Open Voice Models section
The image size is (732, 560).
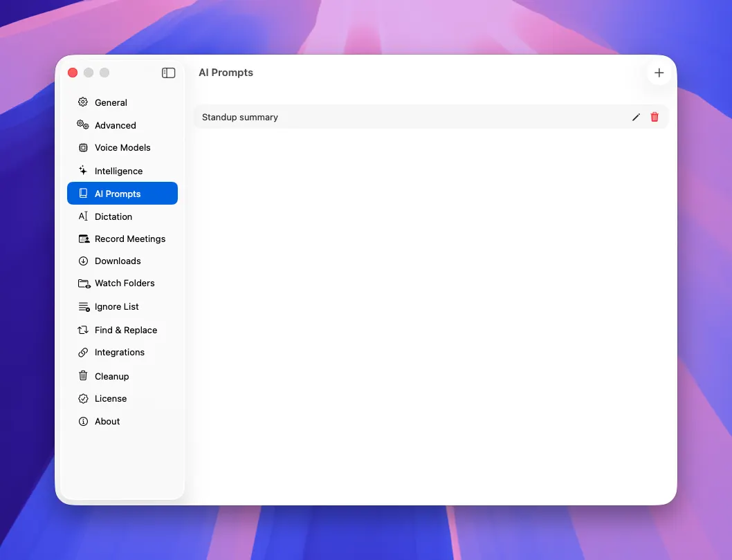(122, 147)
